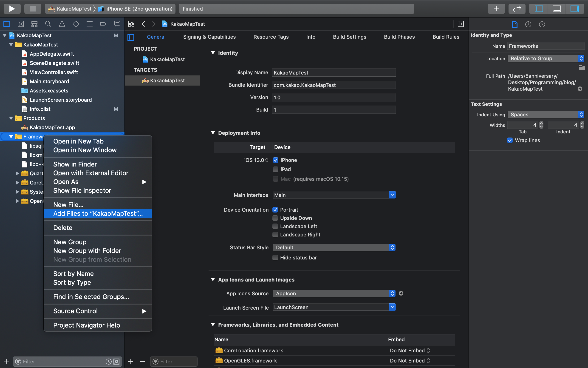This screenshot has width=588, height=368.
Task: Switch to the Signing & Capabilities tab
Action: pyautogui.click(x=209, y=37)
